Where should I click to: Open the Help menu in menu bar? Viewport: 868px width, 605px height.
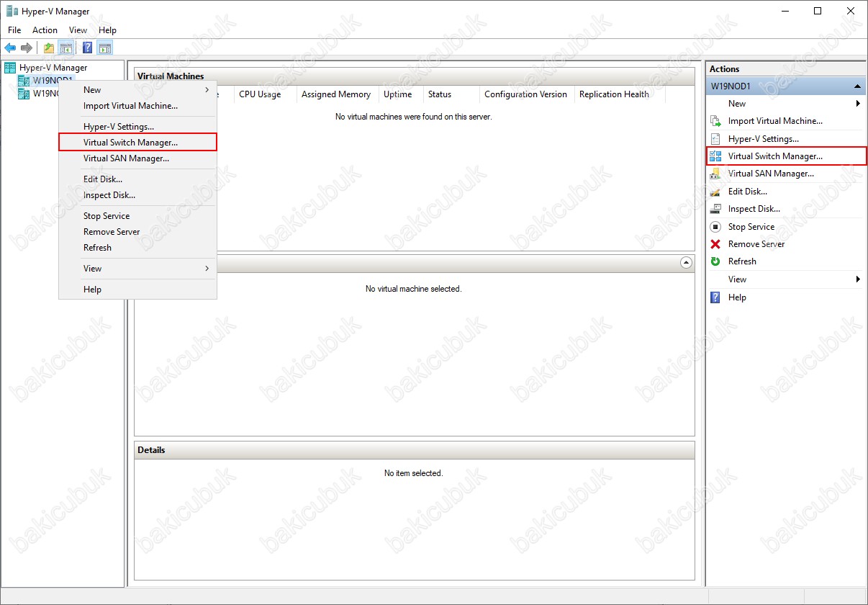pyautogui.click(x=107, y=30)
